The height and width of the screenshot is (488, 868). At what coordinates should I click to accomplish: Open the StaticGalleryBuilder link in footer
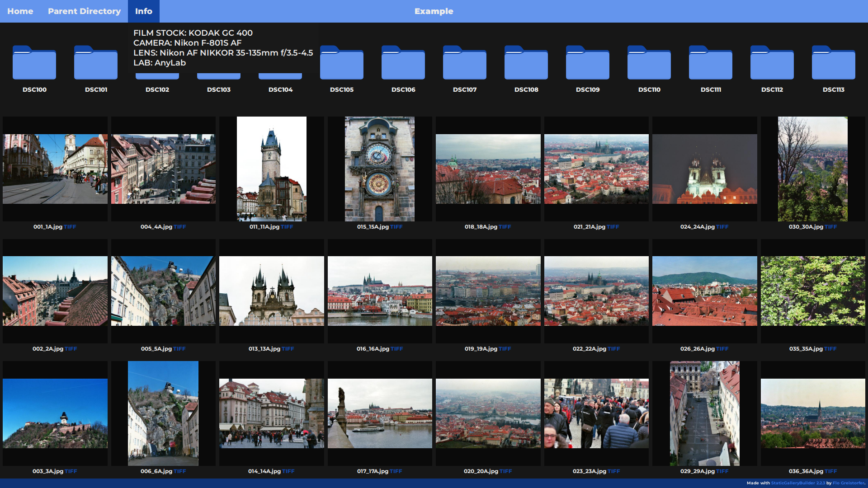click(x=798, y=483)
